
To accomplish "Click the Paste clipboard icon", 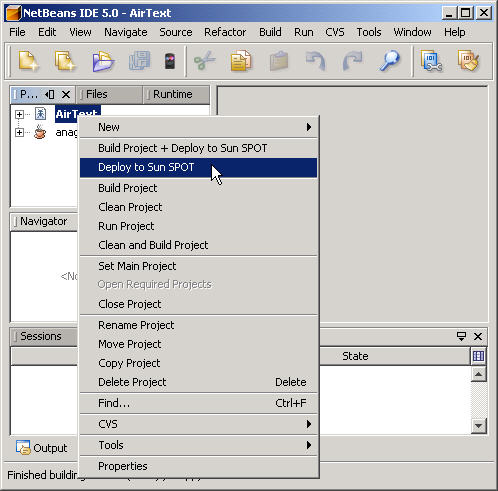I will (279, 61).
